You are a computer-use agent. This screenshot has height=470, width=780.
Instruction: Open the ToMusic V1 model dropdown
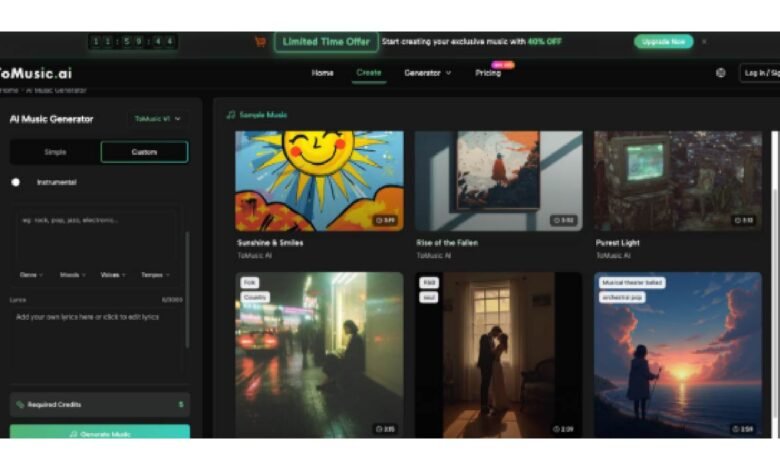[x=158, y=119]
